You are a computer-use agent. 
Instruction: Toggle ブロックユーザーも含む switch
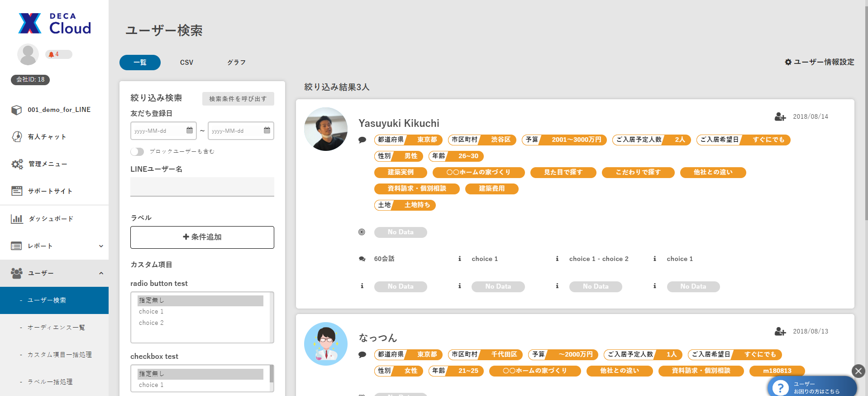pyautogui.click(x=137, y=152)
